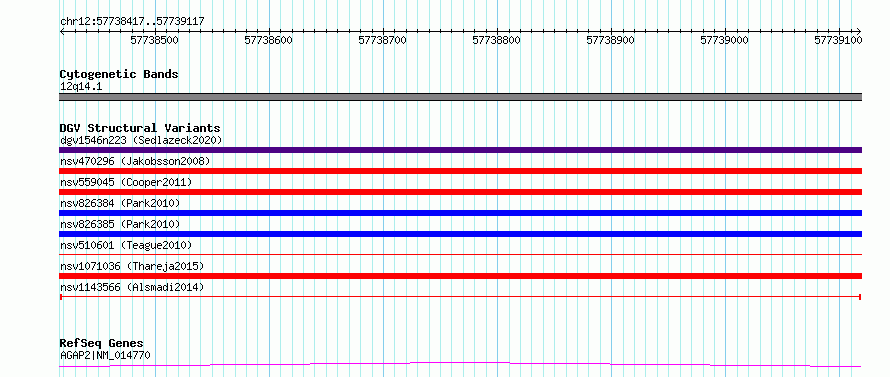The height and width of the screenshot is (377, 890).
Task: Open the RefSeq Genes track header
Action: [x=102, y=344]
